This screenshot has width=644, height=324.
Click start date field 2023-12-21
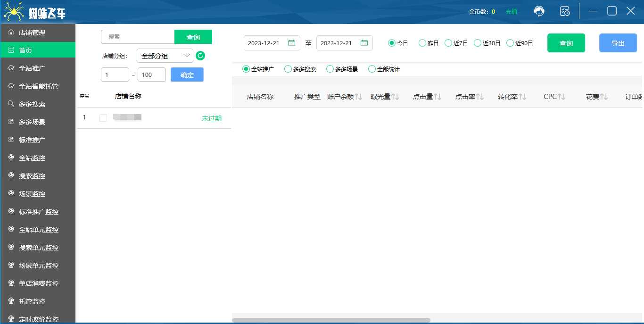pos(272,43)
